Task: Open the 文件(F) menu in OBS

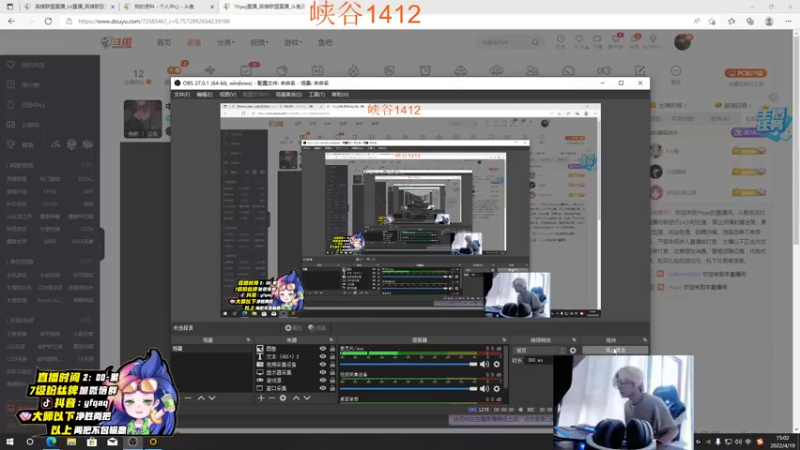Action: pos(182,94)
